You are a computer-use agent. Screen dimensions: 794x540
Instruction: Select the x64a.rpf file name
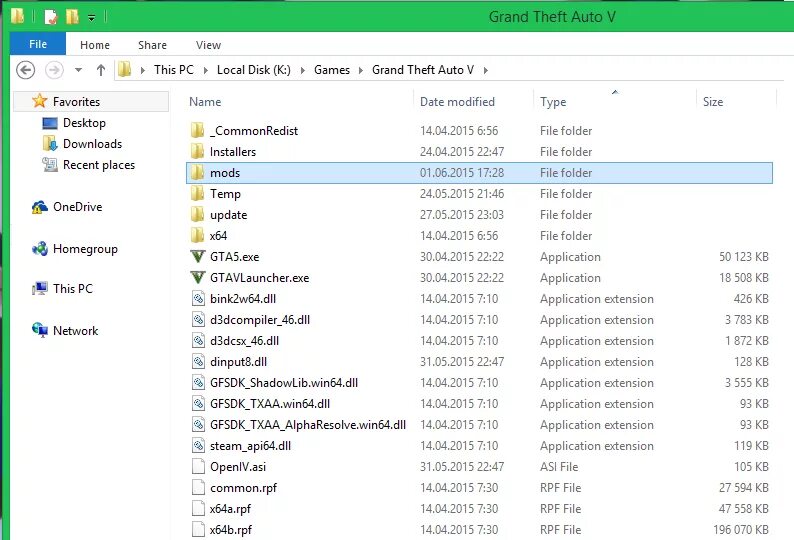pyautogui.click(x=230, y=509)
